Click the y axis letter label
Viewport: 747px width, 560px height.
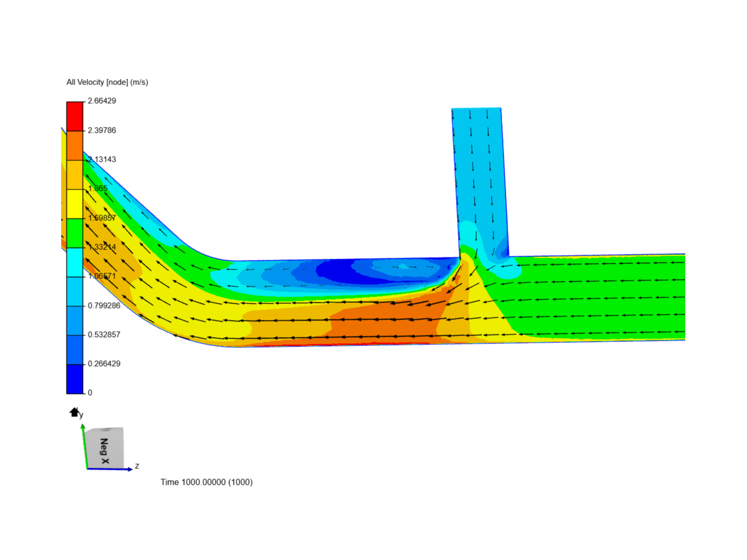pos(81,415)
